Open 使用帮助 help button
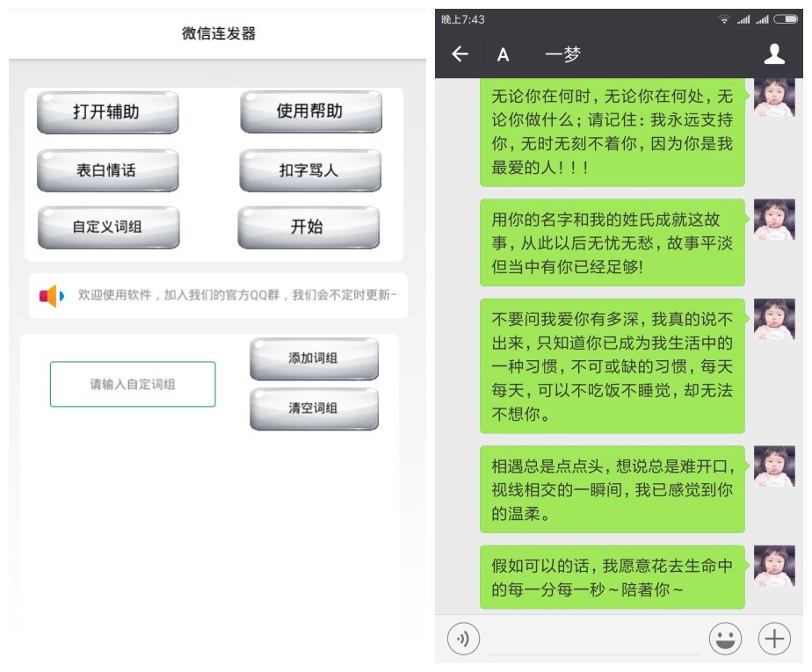Viewport: 812px width, 672px height. pos(311,112)
